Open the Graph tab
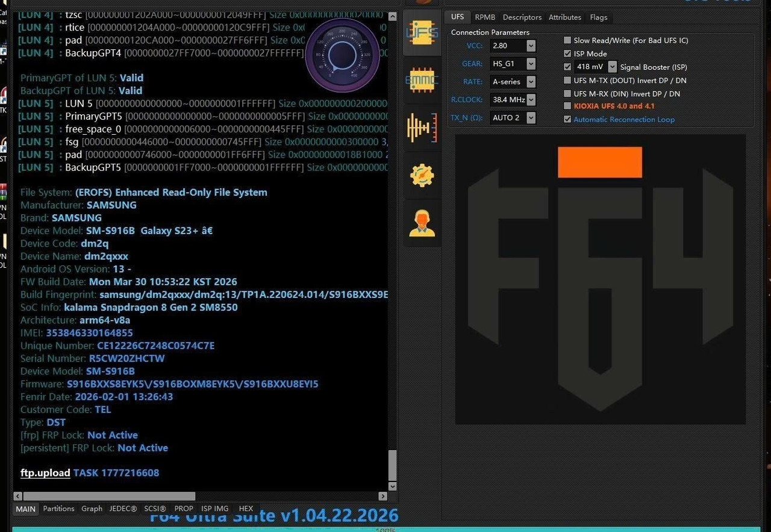Viewport: 771px width, 532px height. coord(92,509)
